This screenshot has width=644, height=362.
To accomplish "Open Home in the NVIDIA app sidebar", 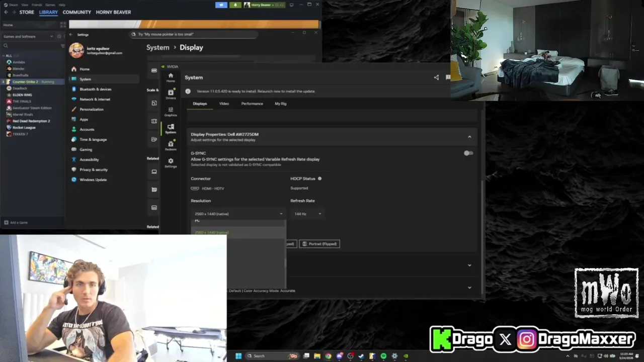I will tap(171, 77).
